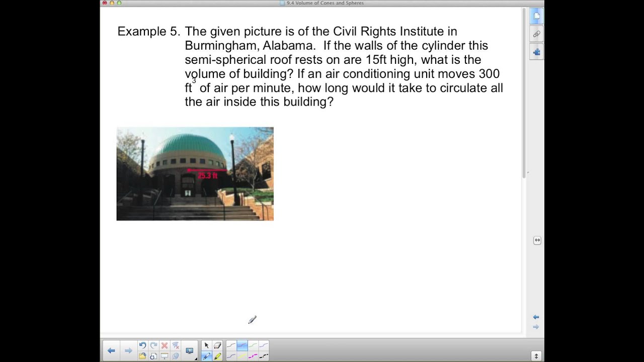This screenshot has width=644, height=362.
Task: Toggle sidebar side with double-arrow button
Action: coord(537,240)
